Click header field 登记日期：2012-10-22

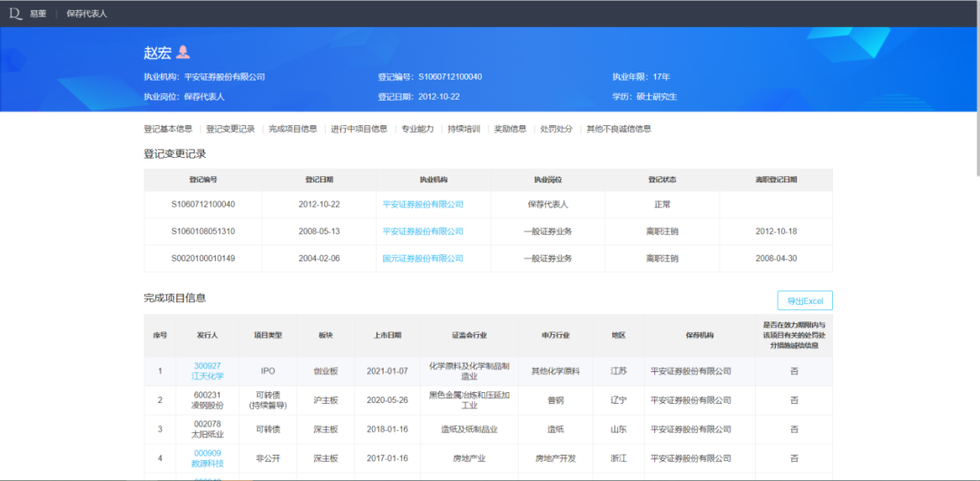[418, 97]
